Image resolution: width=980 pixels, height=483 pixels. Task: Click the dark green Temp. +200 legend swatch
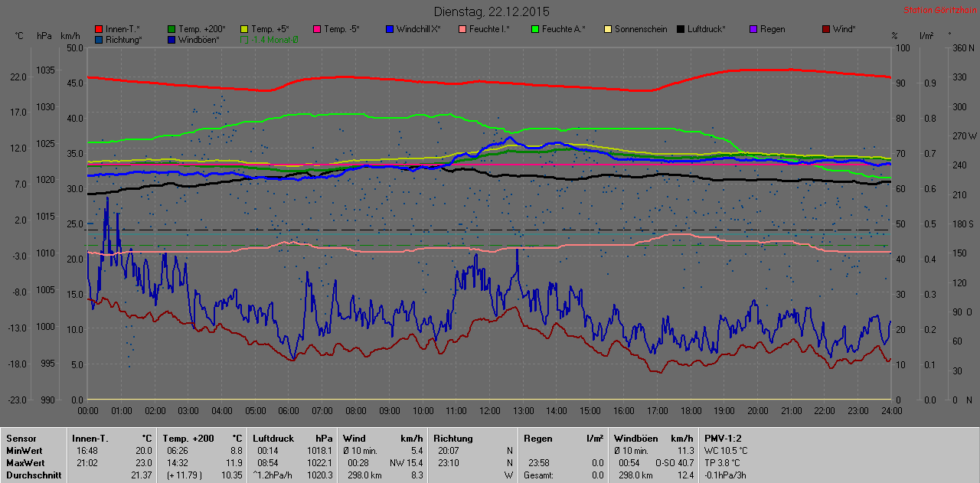[171, 29]
